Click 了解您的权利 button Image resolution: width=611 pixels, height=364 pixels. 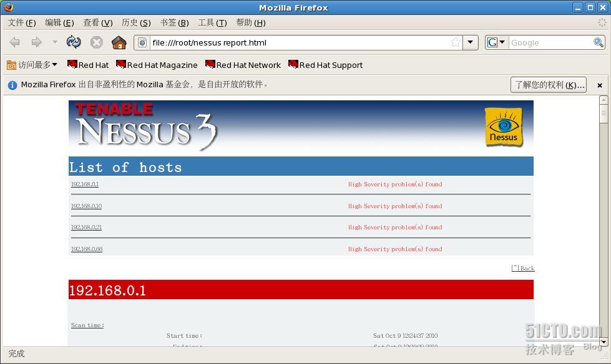pos(548,85)
